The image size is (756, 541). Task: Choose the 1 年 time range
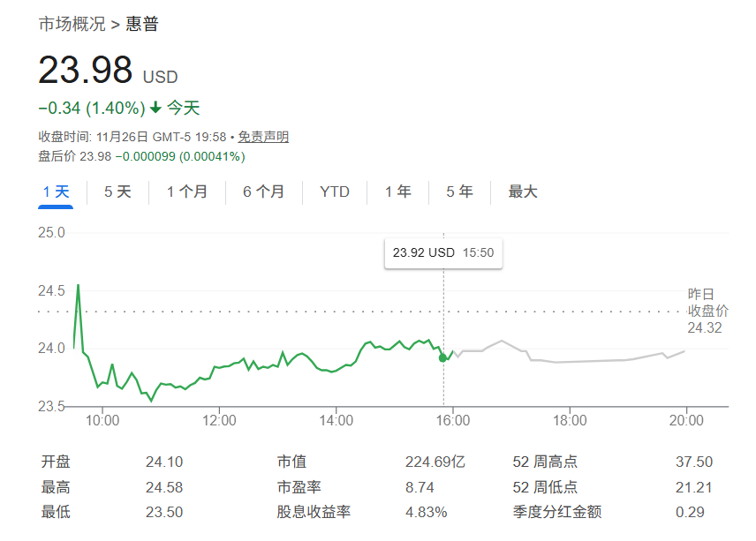(397, 192)
